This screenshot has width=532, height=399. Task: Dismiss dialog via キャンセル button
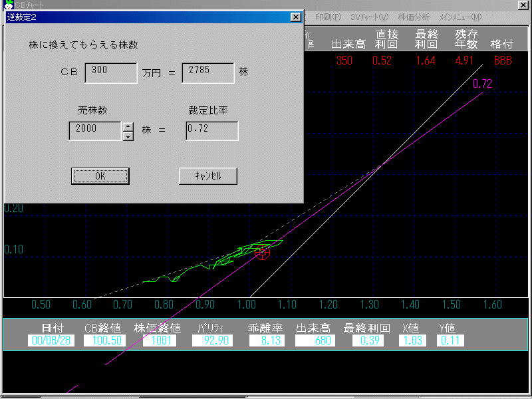point(208,176)
